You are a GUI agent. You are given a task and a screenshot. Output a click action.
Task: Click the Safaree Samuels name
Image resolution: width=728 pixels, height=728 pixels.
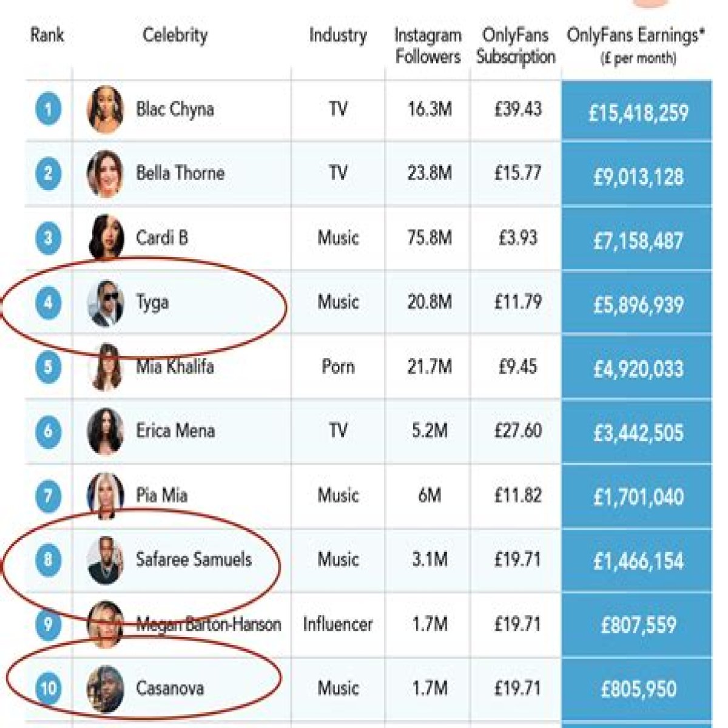coord(194,559)
